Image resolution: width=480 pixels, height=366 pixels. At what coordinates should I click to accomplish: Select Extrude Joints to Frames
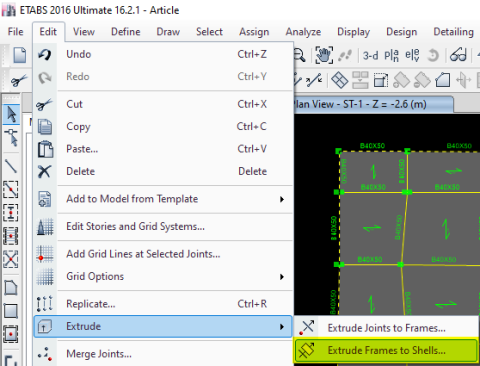[x=386, y=328]
